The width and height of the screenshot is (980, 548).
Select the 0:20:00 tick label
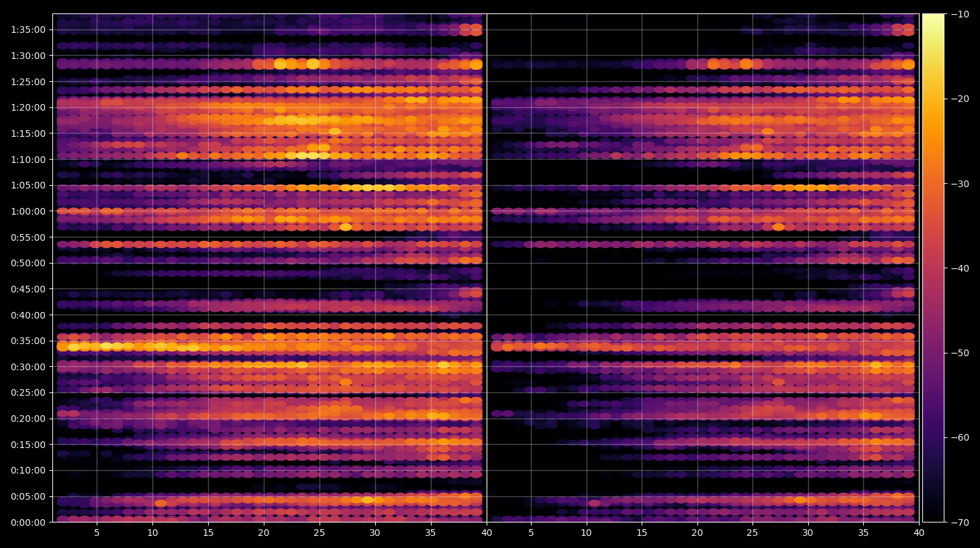tap(28, 419)
